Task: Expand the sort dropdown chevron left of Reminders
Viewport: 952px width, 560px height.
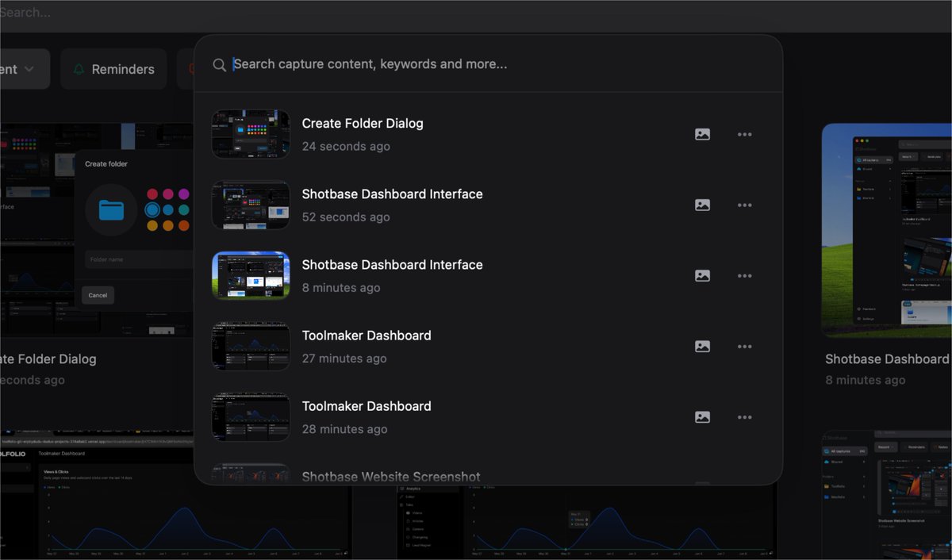Action: point(29,69)
